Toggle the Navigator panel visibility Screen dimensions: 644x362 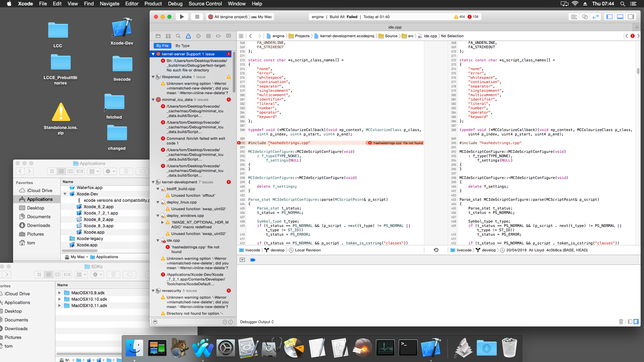click(609, 17)
